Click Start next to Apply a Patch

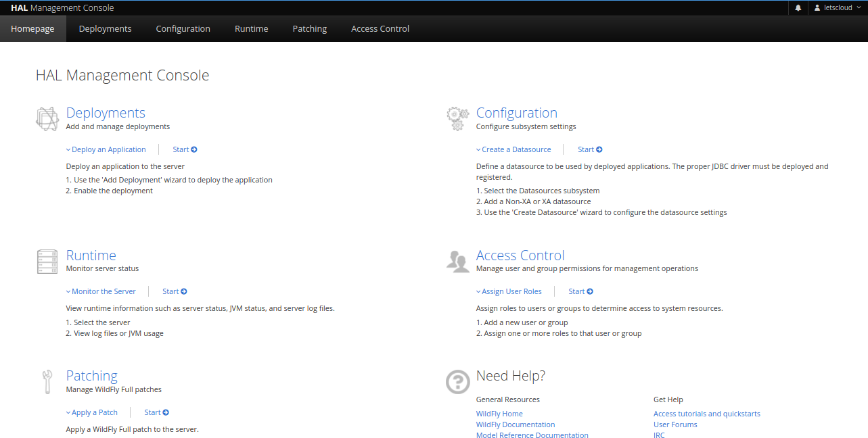pyautogui.click(x=156, y=412)
